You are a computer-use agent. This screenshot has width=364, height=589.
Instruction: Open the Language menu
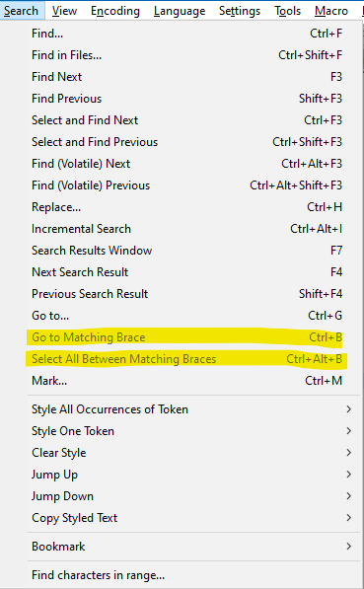pyautogui.click(x=180, y=11)
